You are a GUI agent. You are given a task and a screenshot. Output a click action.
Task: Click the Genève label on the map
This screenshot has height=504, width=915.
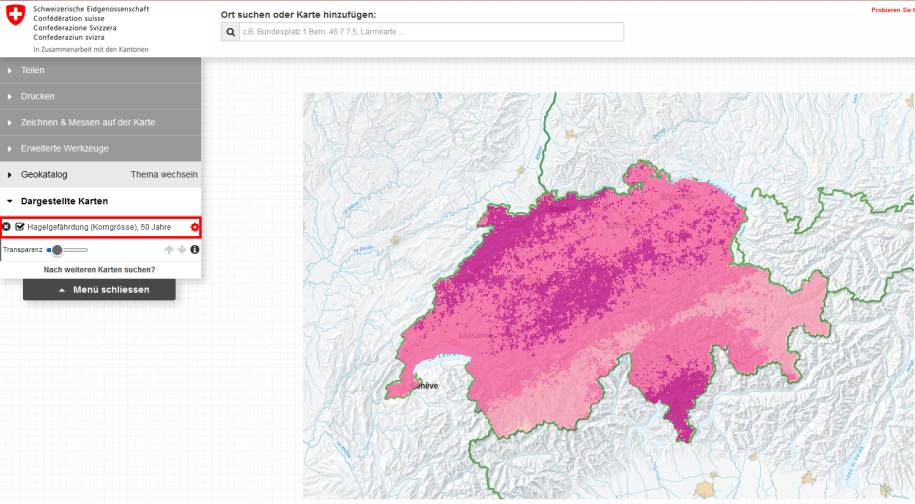(426, 386)
